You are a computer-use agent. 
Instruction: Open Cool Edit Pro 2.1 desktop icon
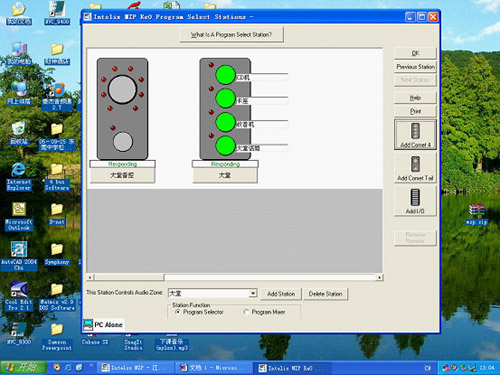19,297
